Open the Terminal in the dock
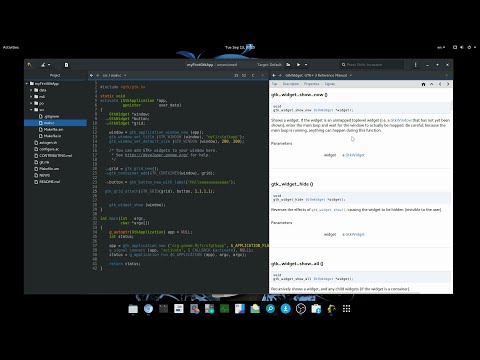Image resolution: width=480 pixels, height=360 pixels. tap(163, 309)
